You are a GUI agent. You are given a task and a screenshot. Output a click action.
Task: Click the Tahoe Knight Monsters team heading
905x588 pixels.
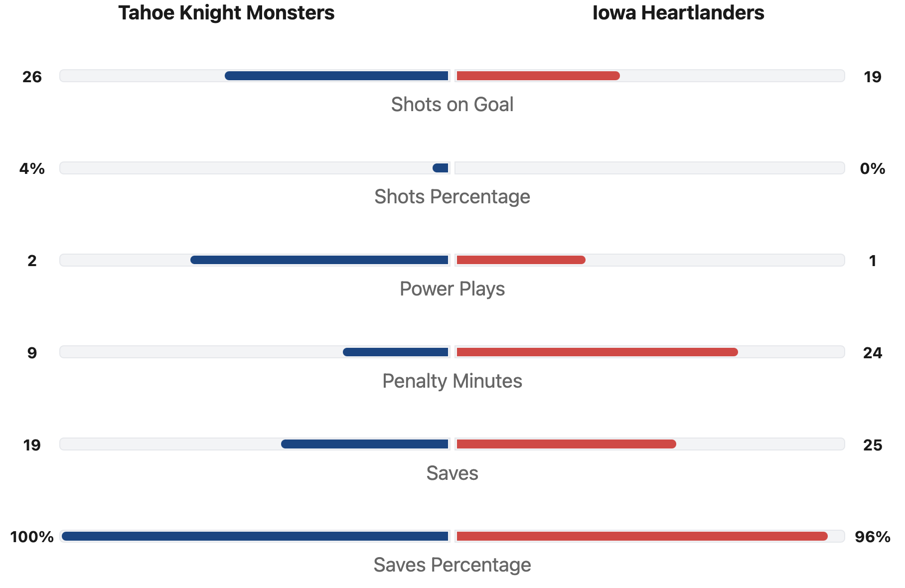click(226, 13)
